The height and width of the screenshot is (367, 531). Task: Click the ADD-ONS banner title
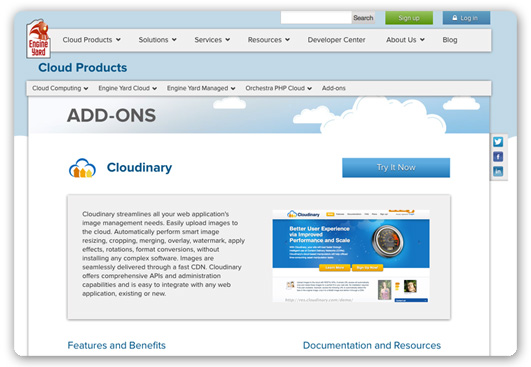click(111, 115)
